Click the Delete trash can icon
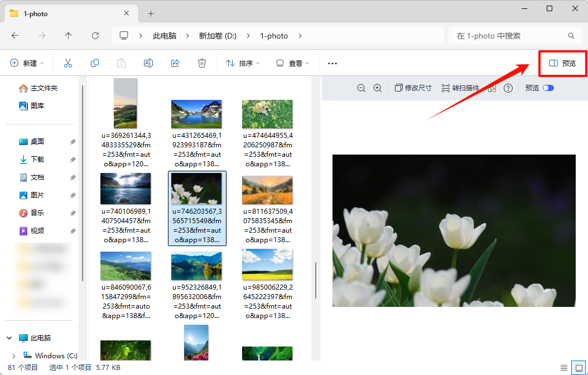 point(202,63)
